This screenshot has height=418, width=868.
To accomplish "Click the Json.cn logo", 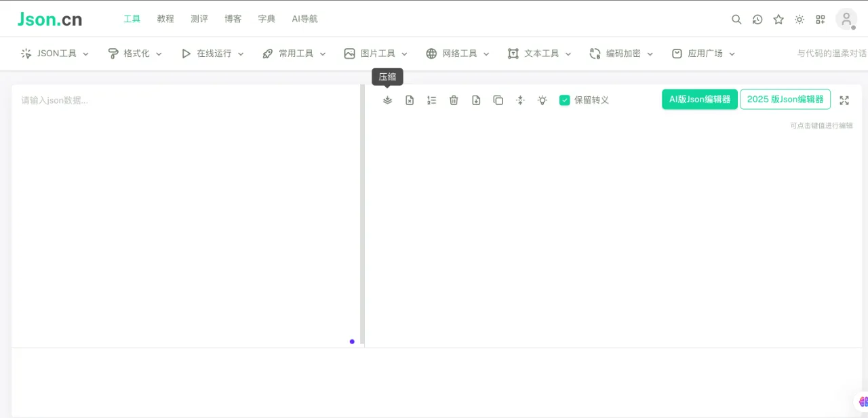I will pyautogui.click(x=50, y=19).
